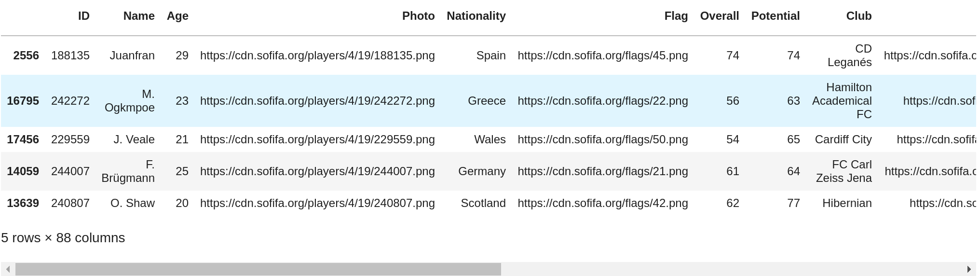980x276 pixels.
Task: Click the Nationality column header
Action: pos(476,16)
